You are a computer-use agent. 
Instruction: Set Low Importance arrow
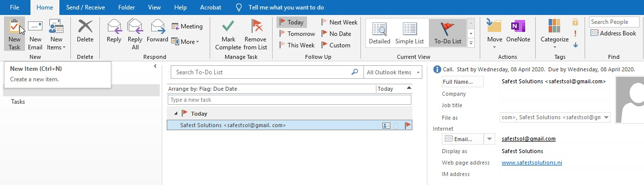coord(576,45)
